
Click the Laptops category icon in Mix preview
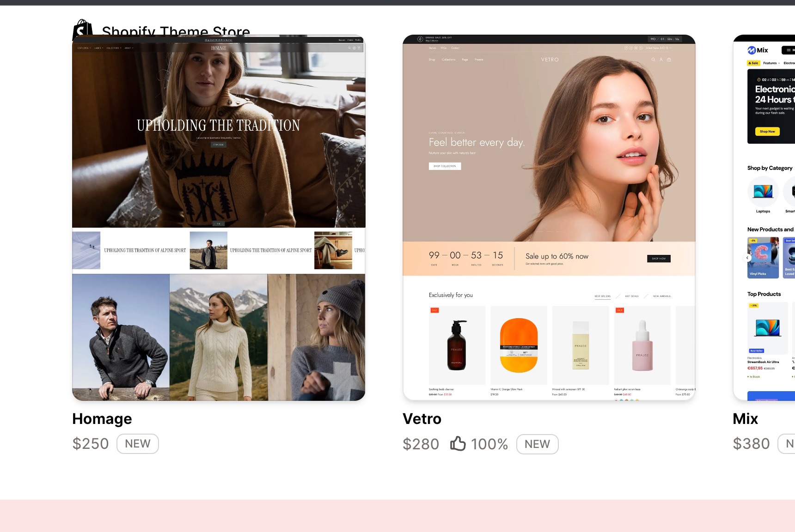click(x=763, y=191)
